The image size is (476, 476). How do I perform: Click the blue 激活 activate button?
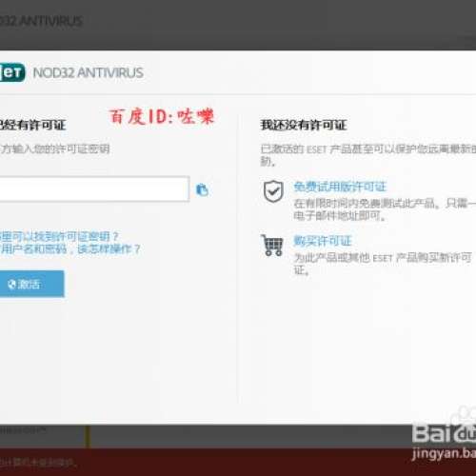tap(31, 284)
